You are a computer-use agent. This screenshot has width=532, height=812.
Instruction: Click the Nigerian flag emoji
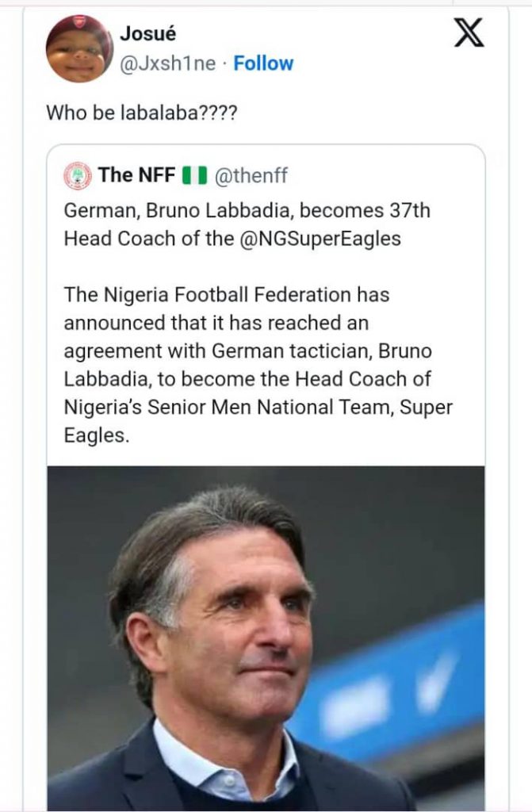coord(193,175)
